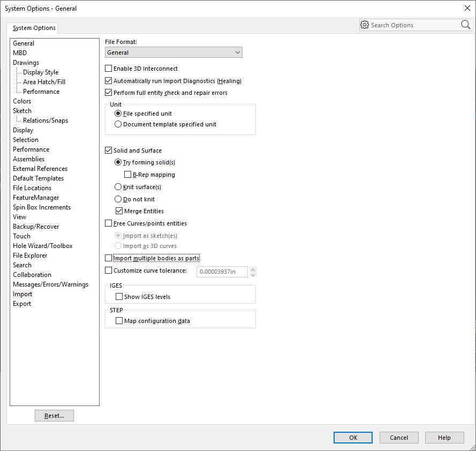Click the curve tolerance value field
The height and width of the screenshot is (451, 476).
[222, 272]
